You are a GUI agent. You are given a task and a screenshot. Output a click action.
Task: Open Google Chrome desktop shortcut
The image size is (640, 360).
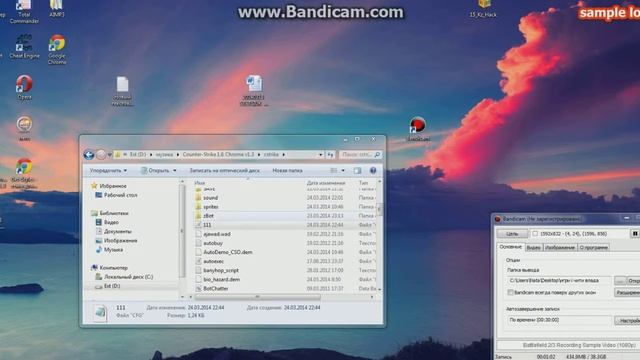pos(57,49)
